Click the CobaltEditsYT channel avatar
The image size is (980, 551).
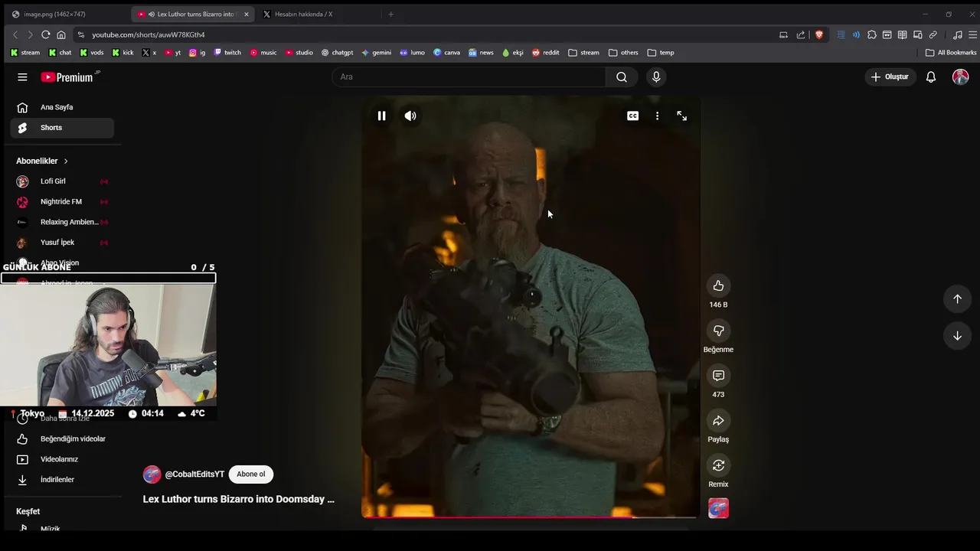pos(152,474)
